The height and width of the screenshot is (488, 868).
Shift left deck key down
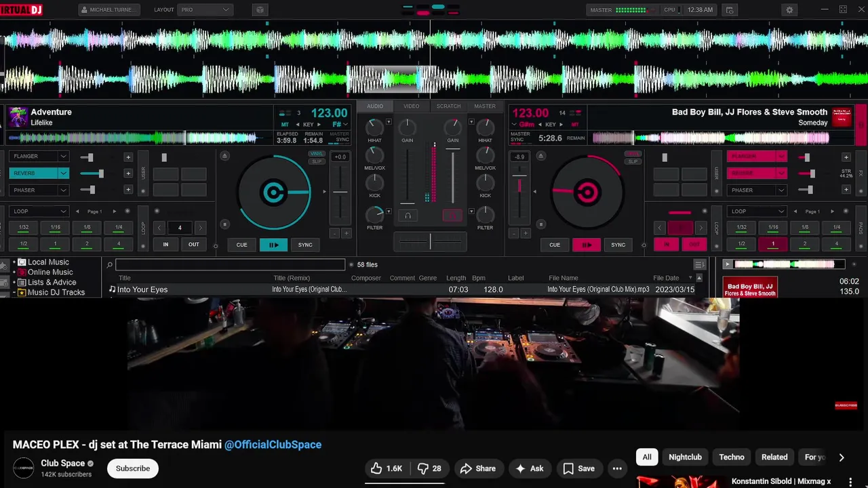coord(296,125)
